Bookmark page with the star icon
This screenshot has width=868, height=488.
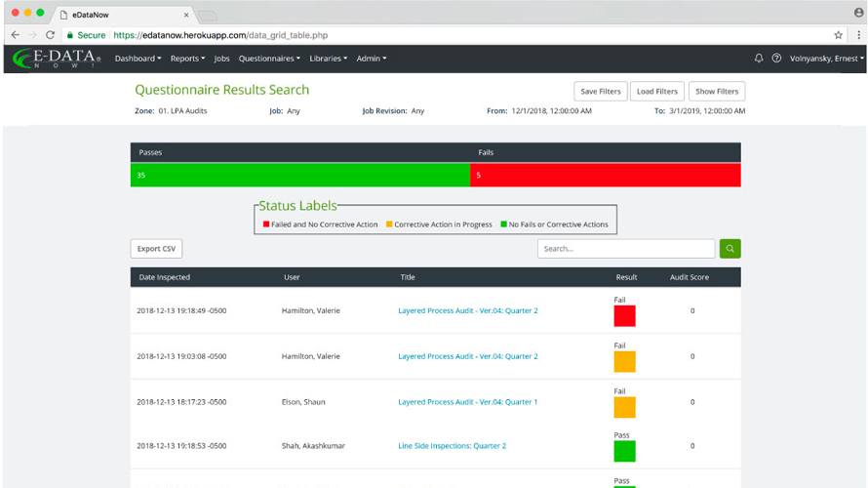[838, 35]
